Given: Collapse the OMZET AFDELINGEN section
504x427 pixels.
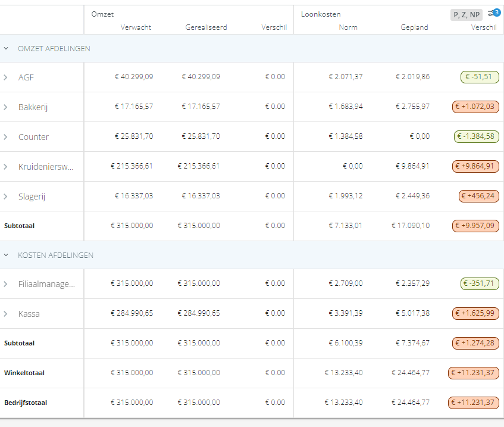Looking at the screenshot, I should [6, 49].
